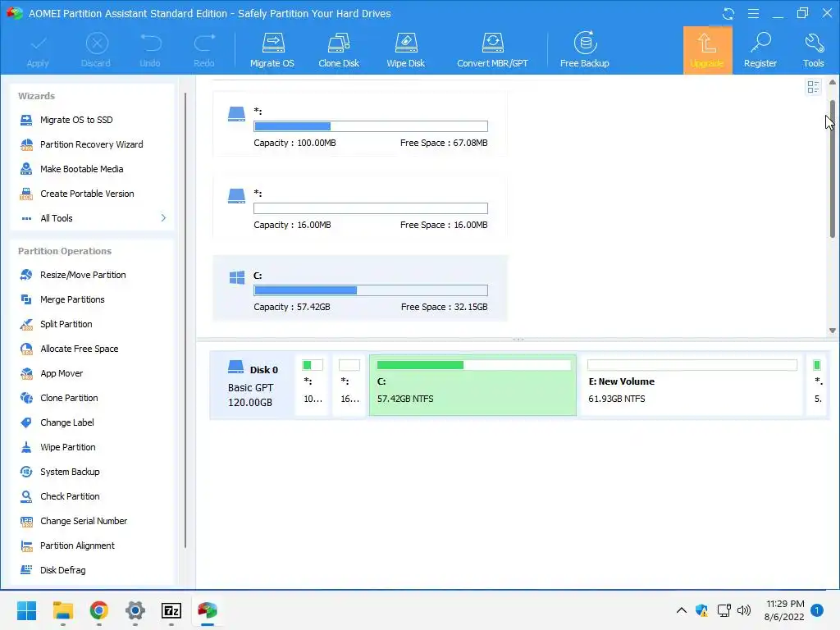Viewport: 840px width, 630px height.
Task: Open File Explorer from the taskbar
Action: tap(62, 610)
